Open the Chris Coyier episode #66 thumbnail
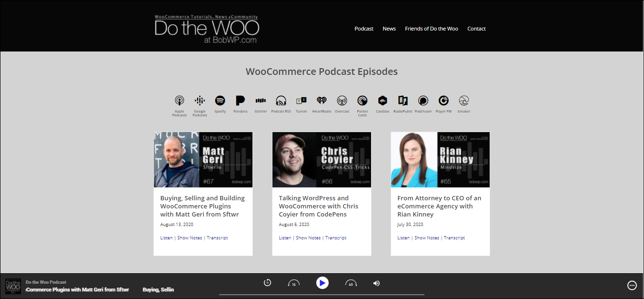Image resolution: width=644 pixels, height=299 pixels. [x=322, y=160]
